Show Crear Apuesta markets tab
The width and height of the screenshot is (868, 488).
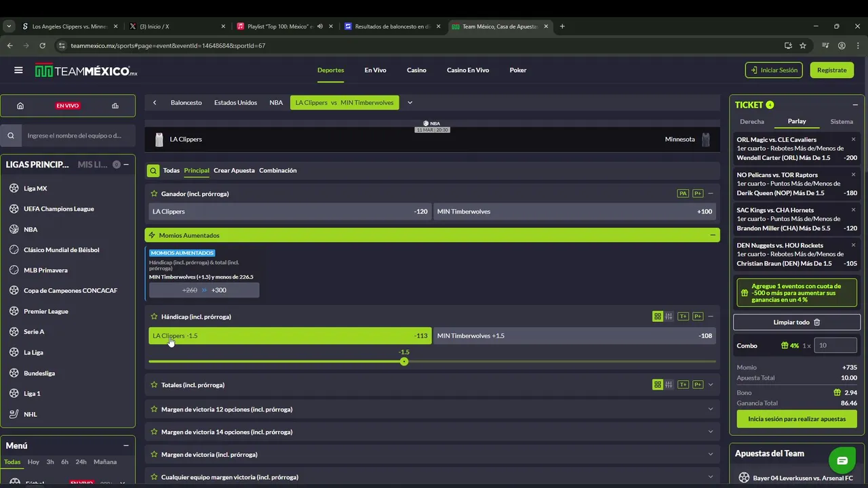click(x=234, y=171)
